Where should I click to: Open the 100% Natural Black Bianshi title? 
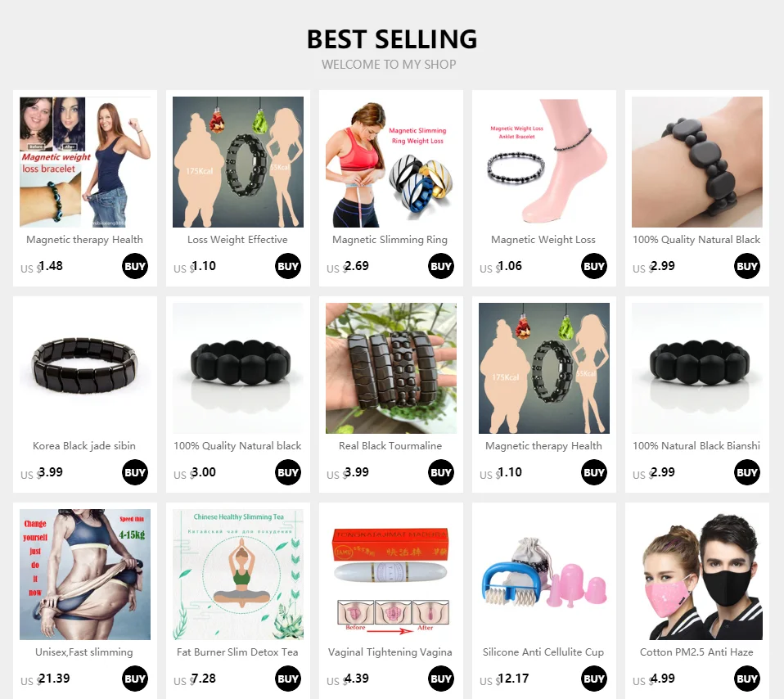(696, 445)
